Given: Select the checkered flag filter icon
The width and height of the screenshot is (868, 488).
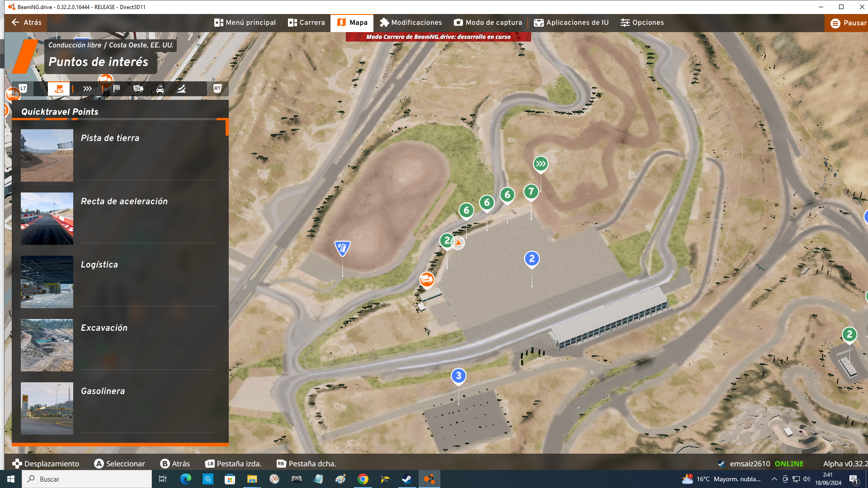Looking at the screenshot, I should tap(117, 89).
